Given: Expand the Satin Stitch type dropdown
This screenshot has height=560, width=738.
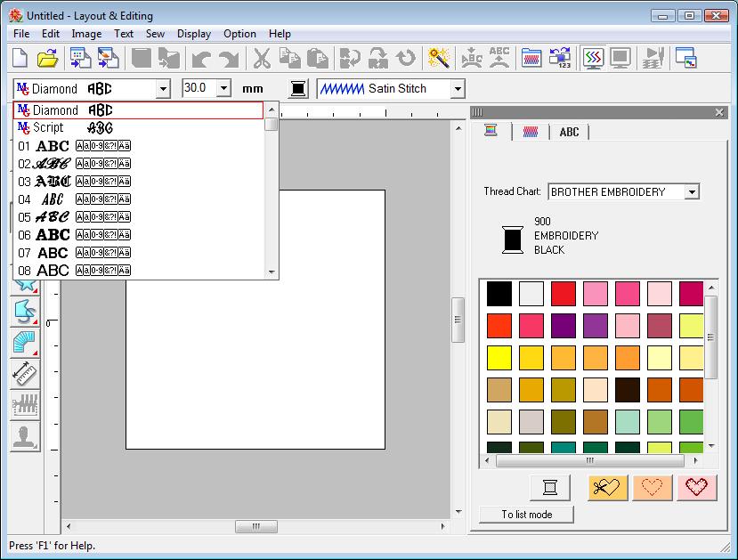Looking at the screenshot, I should pos(458,88).
